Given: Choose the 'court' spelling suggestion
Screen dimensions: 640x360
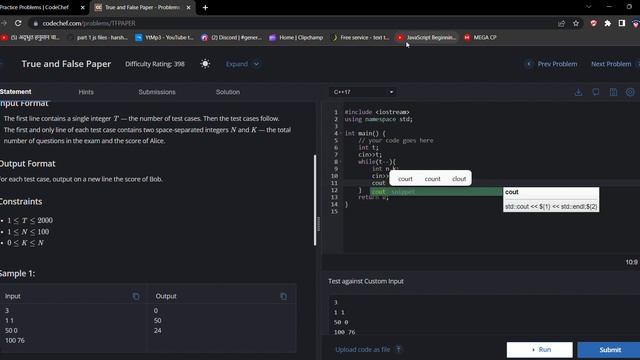Looking at the screenshot, I should coord(405,179).
